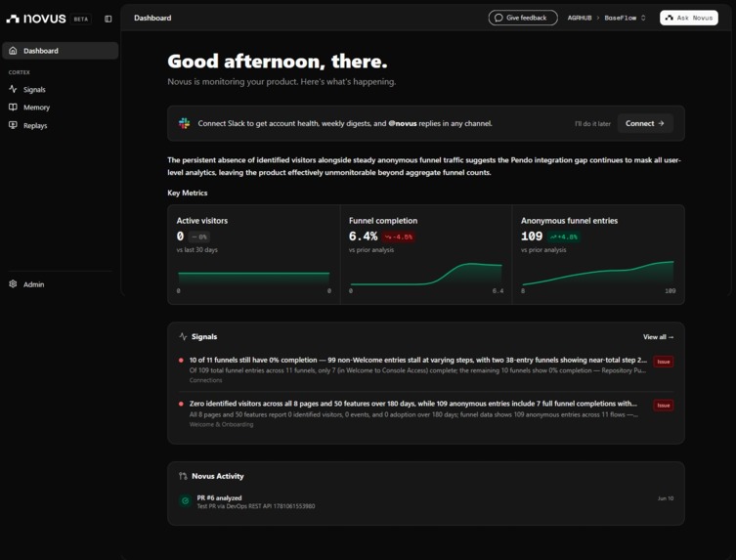Click the Issue tag on the 10 of 11 funnels signal
Screen dimensions: 736x560
664,362
